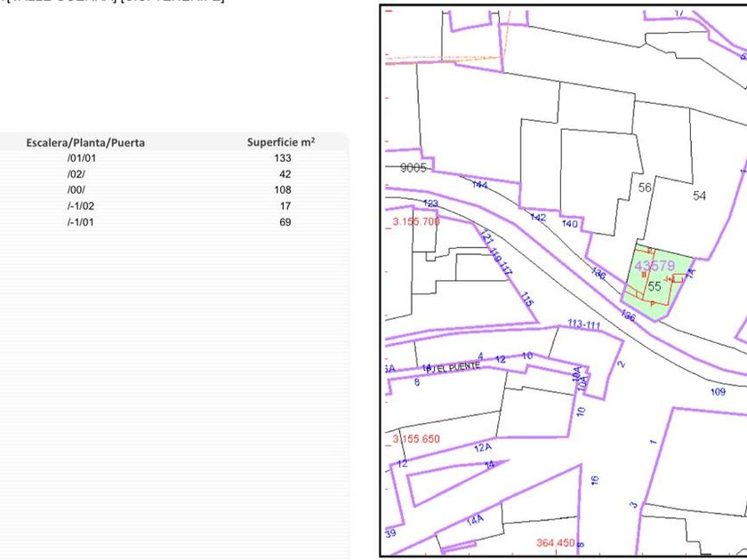The width and height of the screenshot is (747, 560).
Task: Click the Escalera/Planta/Puerta column header
Action: coord(85,142)
